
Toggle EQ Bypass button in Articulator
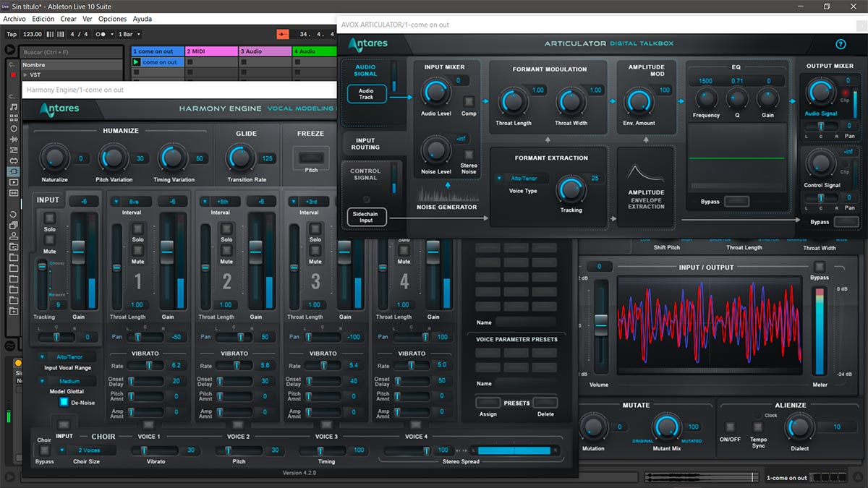click(736, 201)
